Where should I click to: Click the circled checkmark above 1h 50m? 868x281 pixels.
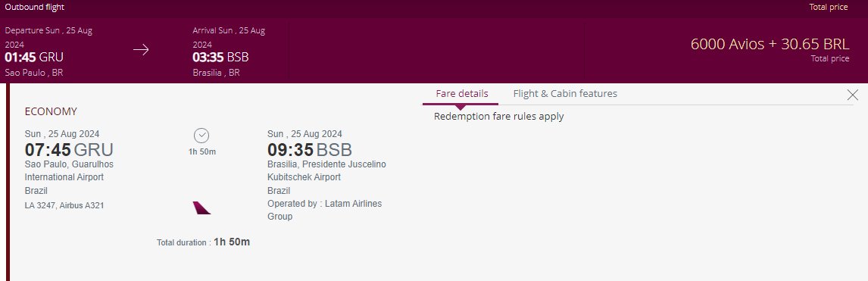(x=201, y=136)
